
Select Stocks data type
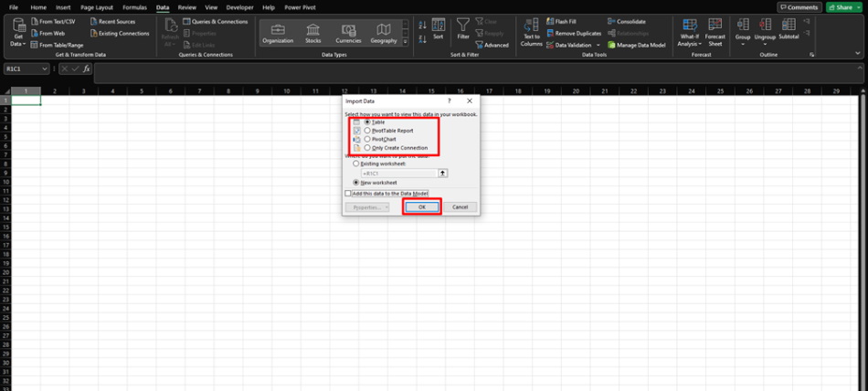[x=312, y=34]
